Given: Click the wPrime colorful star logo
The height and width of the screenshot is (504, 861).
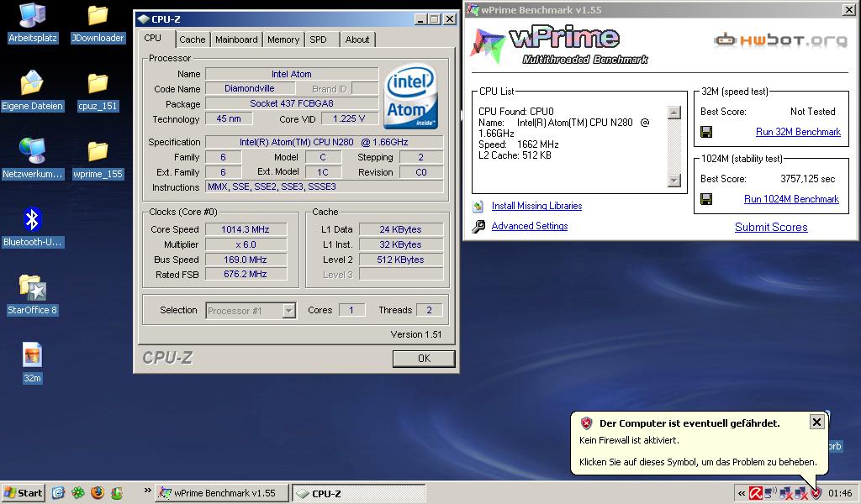Looking at the screenshot, I should (x=486, y=45).
